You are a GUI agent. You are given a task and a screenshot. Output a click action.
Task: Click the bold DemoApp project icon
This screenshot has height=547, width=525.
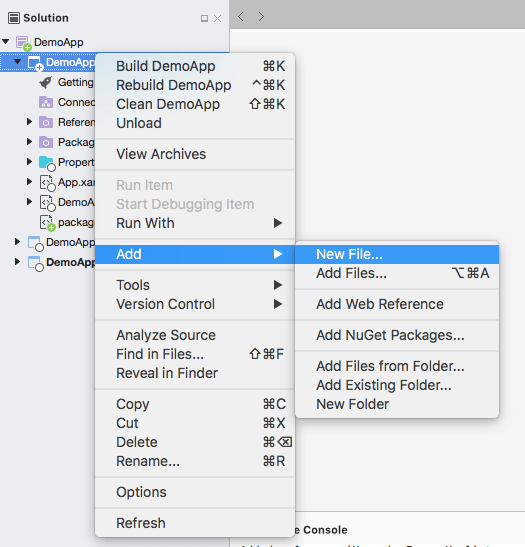tap(36, 264)
